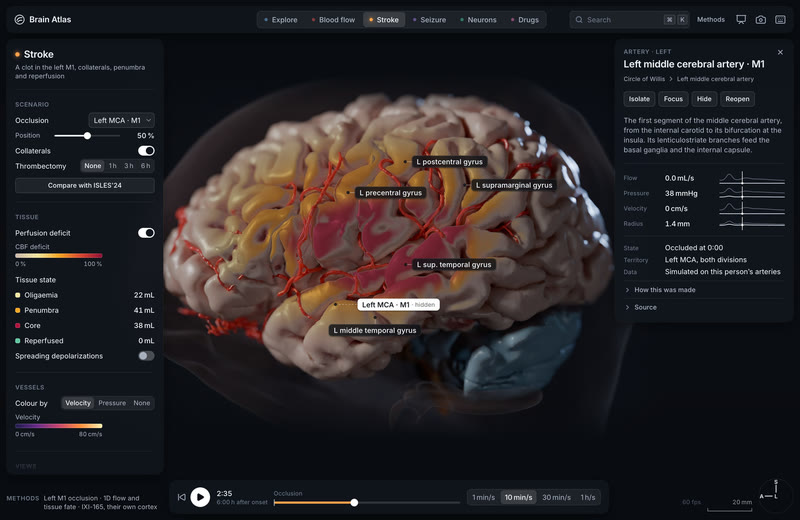Viewport: 800px width, 520px height.
Task: Play the stroke simulation
Action: pyautogui.click(x=200, y=497)
